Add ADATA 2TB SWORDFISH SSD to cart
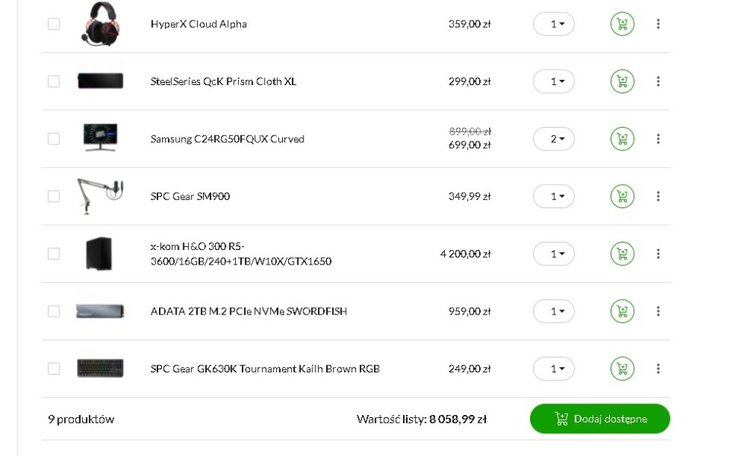 tap(622, 311)
